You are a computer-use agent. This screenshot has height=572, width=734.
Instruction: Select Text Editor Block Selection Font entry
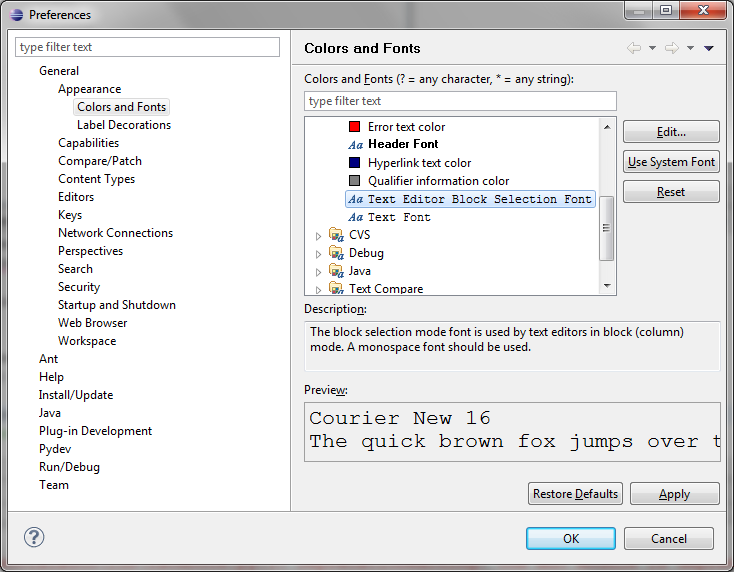(x=470, y=199)
